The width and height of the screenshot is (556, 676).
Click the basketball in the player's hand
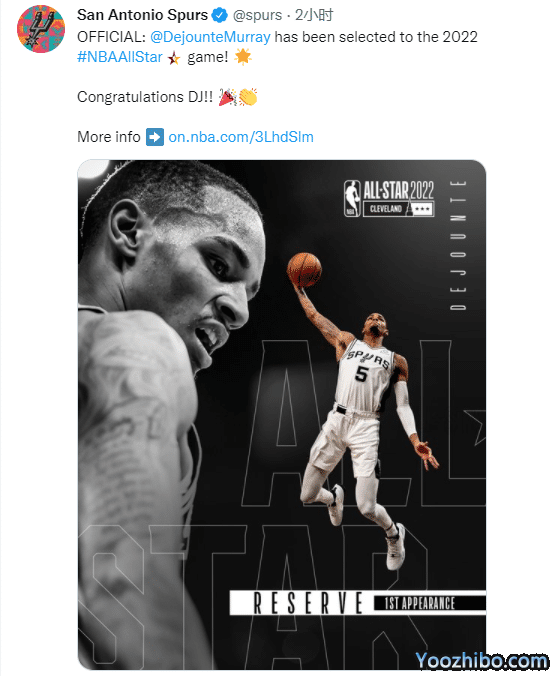[304, 270]
